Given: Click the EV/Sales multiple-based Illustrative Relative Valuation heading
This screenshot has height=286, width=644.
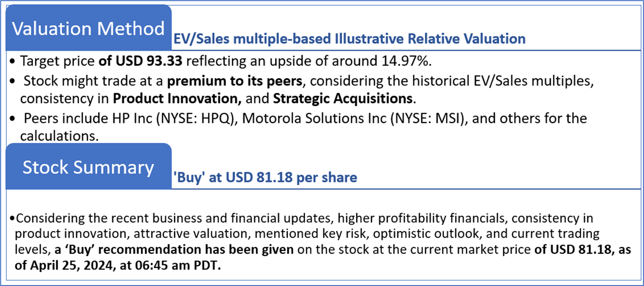Looking at the screenshot, I should [x=349, y=38].
